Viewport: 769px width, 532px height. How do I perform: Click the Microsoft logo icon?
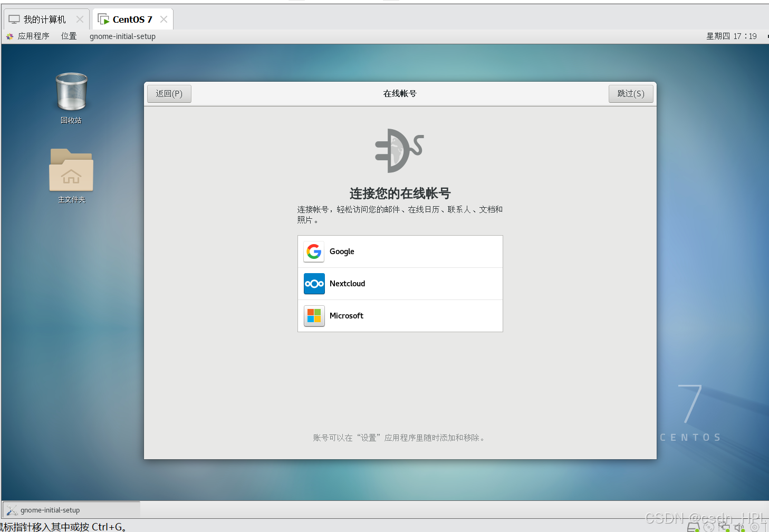(314, 316)
